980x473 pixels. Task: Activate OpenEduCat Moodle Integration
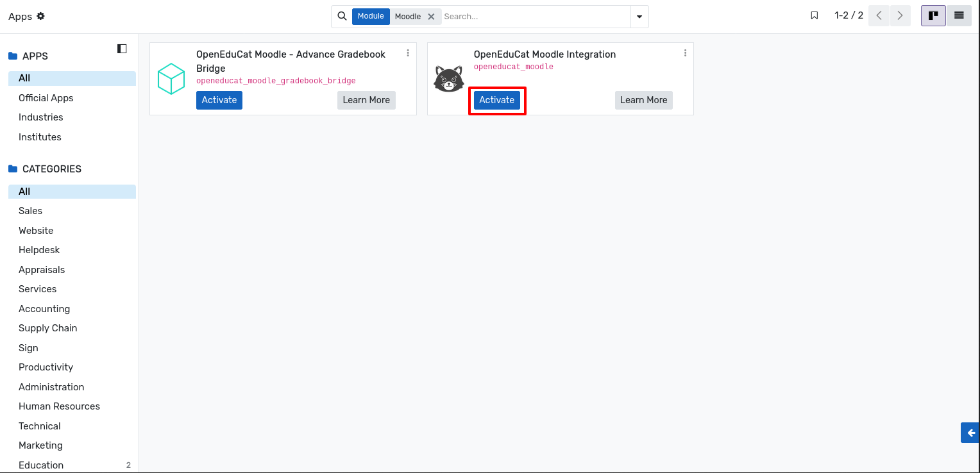(497, 100)
